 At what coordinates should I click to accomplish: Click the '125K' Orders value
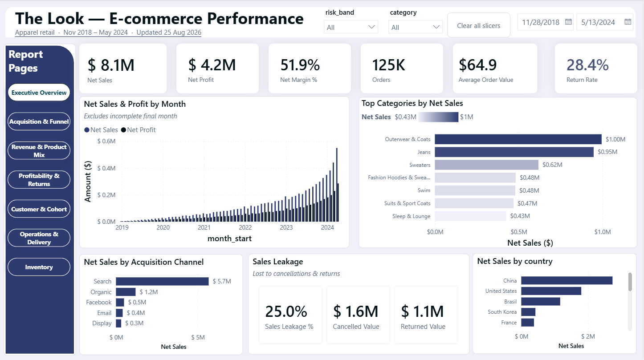click(389, 65)
